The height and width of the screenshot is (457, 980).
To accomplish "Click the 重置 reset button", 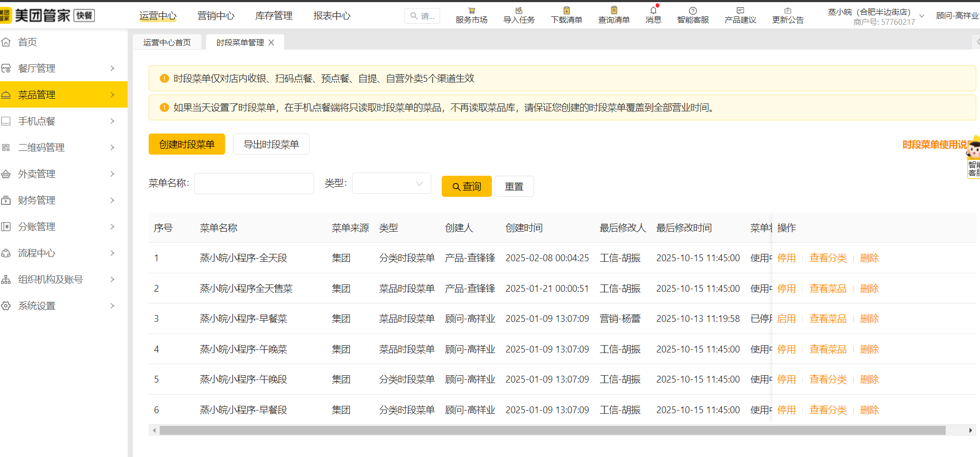I will (x=514, y=186).
